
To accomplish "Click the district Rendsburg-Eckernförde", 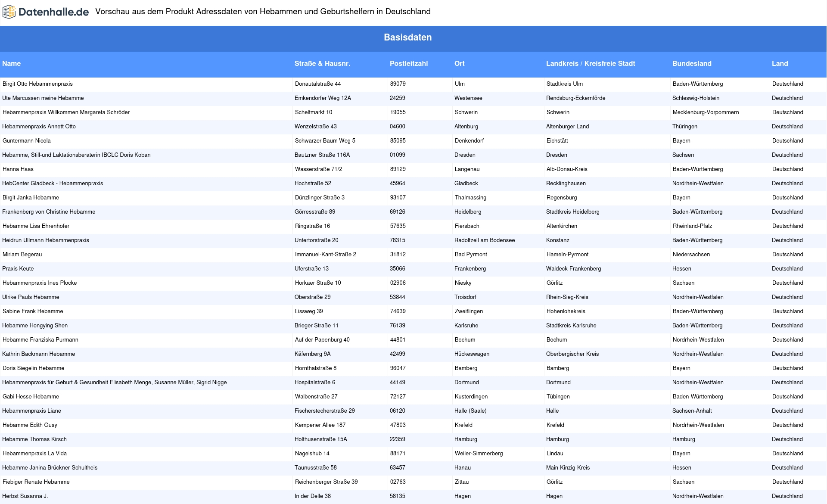I will (575, 98).
